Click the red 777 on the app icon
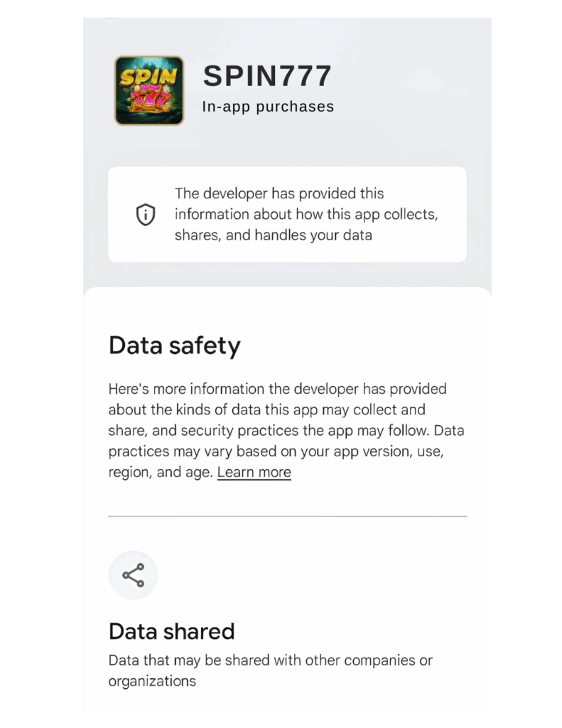The width and height of the screenshot is (562, 728). [150, 98]
